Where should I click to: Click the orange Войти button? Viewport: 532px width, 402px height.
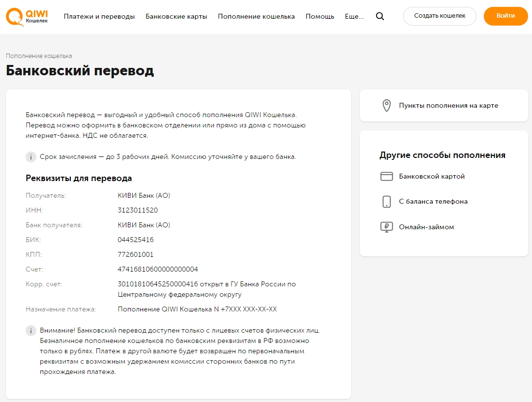[505, 16]
